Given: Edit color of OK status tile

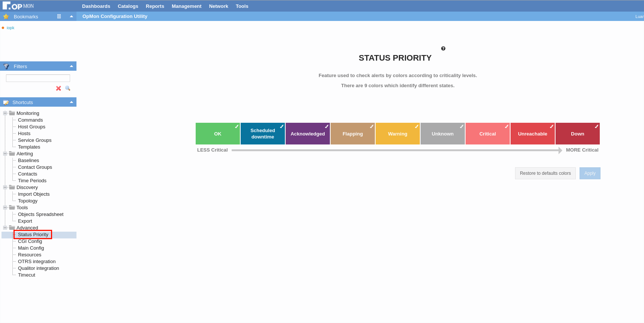Looking at the screenshot, I should pyautogui.click(x=237, y=127).
